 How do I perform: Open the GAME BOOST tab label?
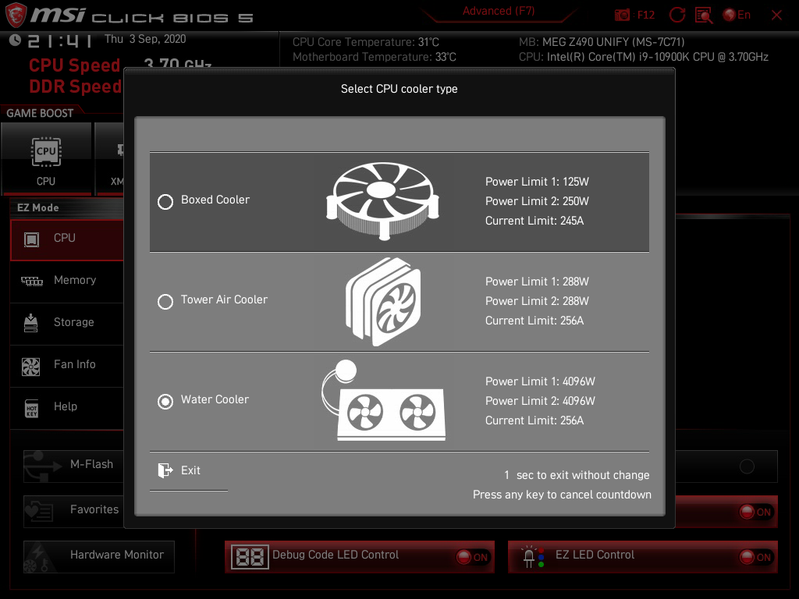[x=40, y=113]
